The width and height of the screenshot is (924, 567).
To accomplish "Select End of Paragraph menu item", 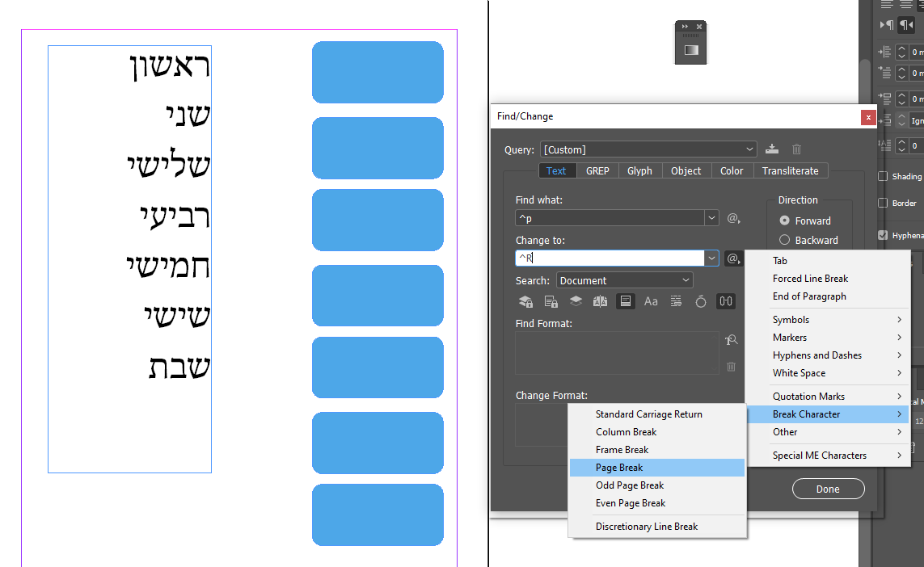I will tap(829, 296).
